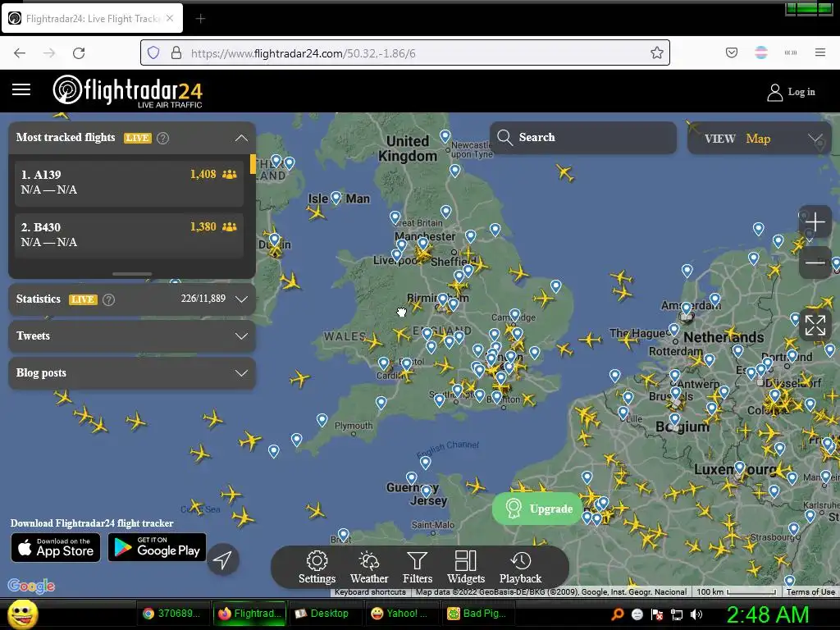This screenshot has height=630, width=840.
Task: Zoom in with the plus button
Action: [x=815, y=221]
